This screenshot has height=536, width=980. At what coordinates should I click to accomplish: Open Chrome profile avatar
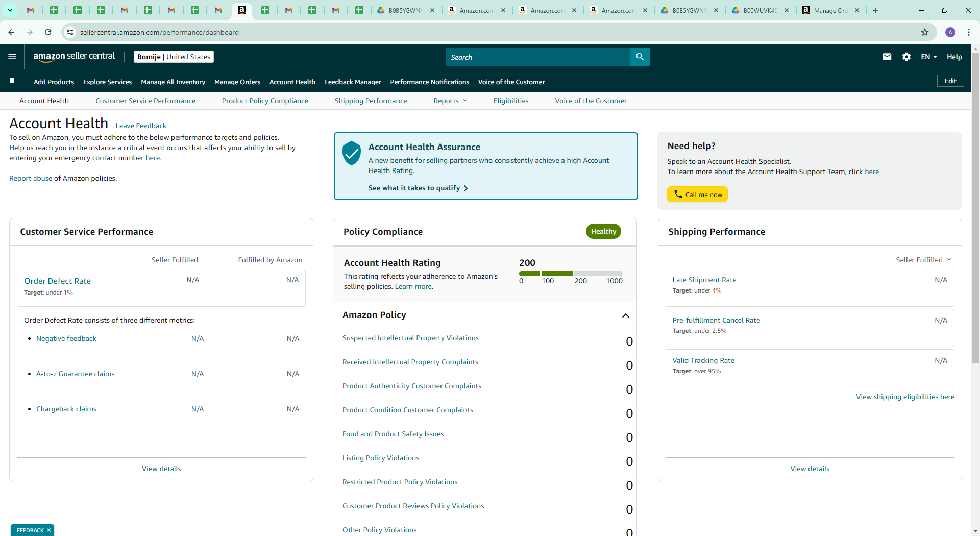(x=950, y=32)
